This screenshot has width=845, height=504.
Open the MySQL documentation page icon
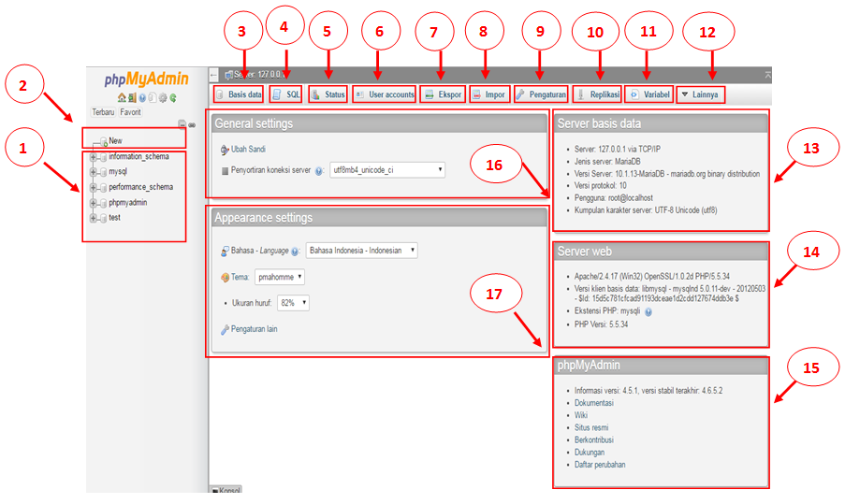[x=153, y=97]
